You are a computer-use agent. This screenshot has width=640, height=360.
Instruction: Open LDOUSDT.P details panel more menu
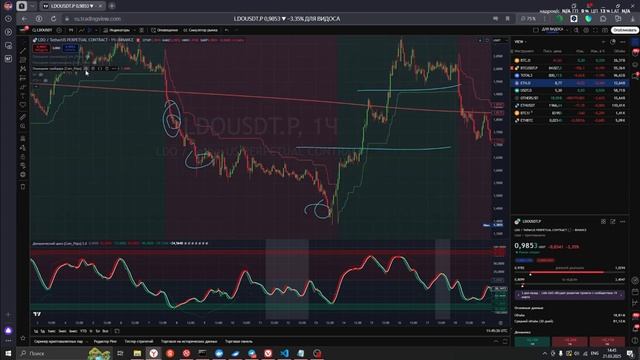(x=623, y=221)
